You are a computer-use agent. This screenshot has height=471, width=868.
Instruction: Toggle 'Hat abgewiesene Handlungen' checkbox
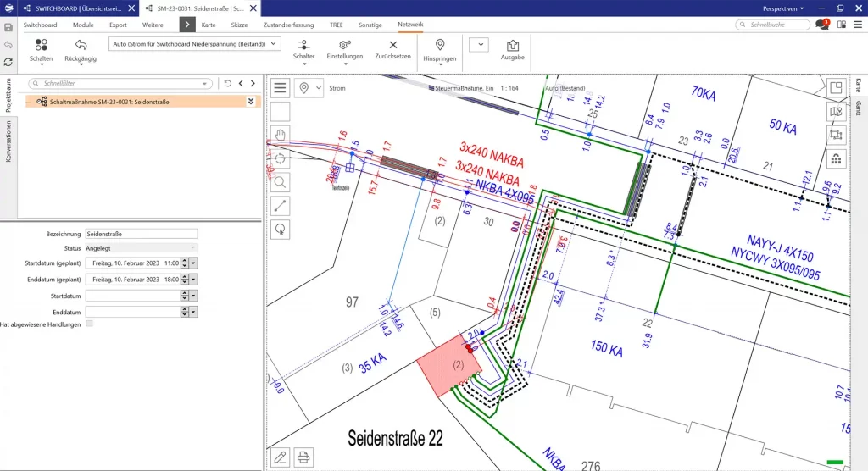90,324
